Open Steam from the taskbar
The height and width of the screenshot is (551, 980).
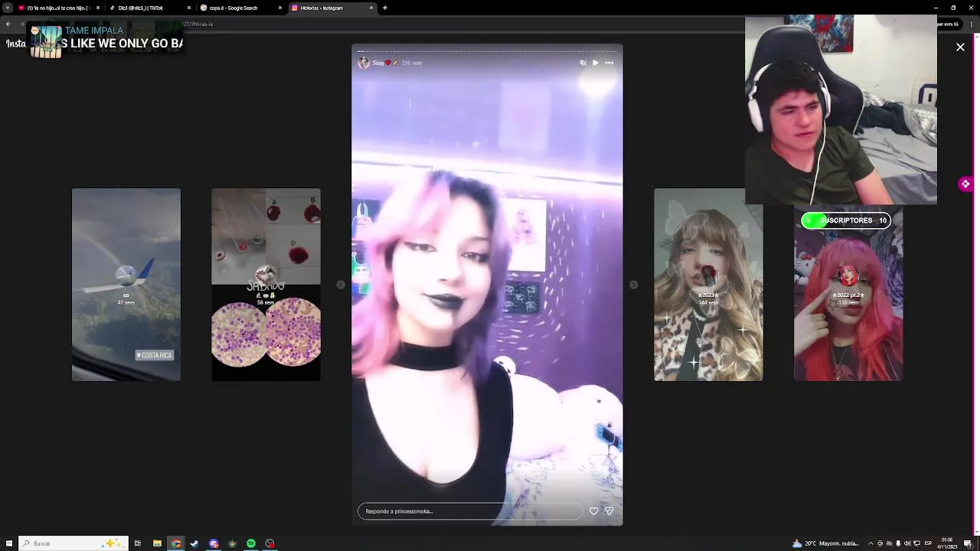(x=194, y=543)
